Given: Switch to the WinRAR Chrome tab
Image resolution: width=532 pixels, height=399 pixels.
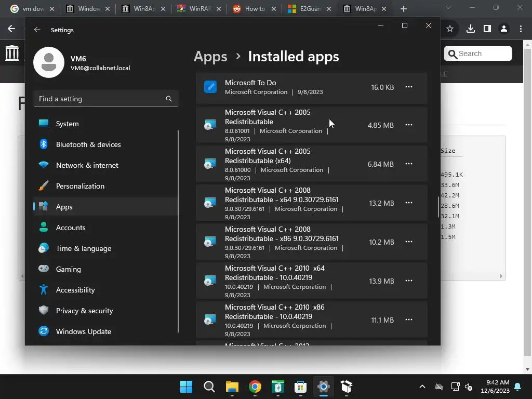Looking at the screenshot, I should (x=199, y=9).
